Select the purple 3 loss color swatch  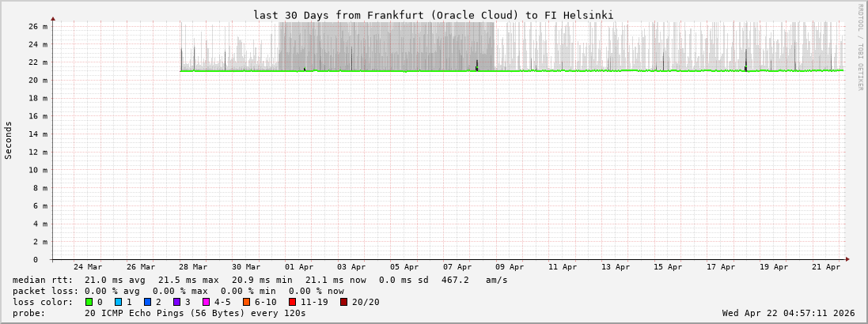coord(177,302)
